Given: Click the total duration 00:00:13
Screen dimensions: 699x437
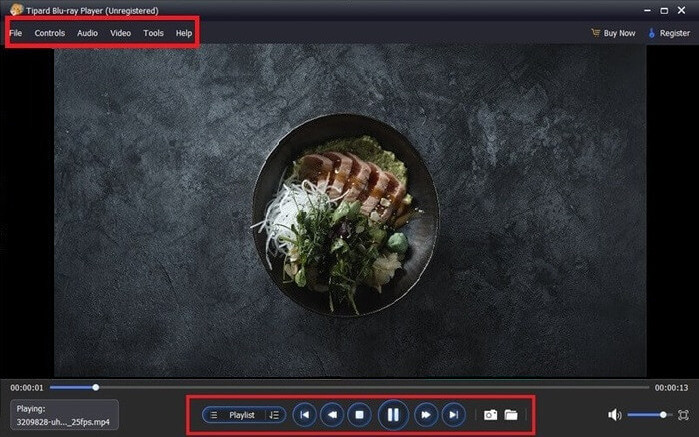Looking at the screenshot, I should coord(671,388).
